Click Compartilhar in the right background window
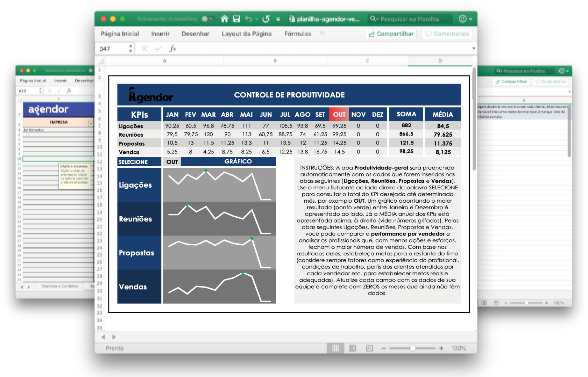 point(511,81)
